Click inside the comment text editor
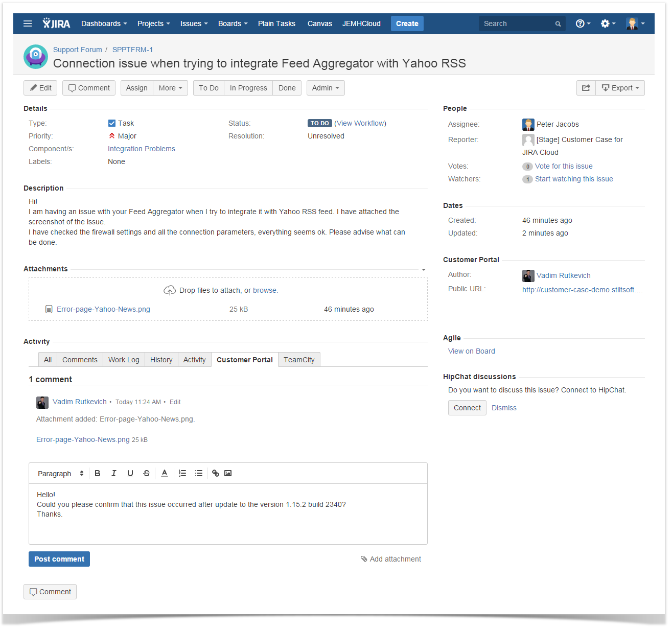Screen dimensions: 672x629 (228, 514)
